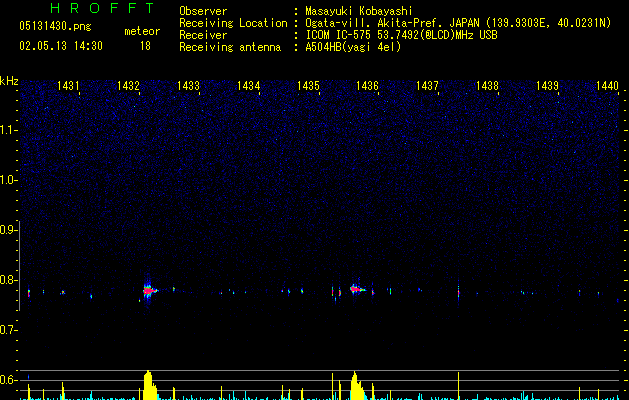Click time axis label 1435

pos(308,86)
